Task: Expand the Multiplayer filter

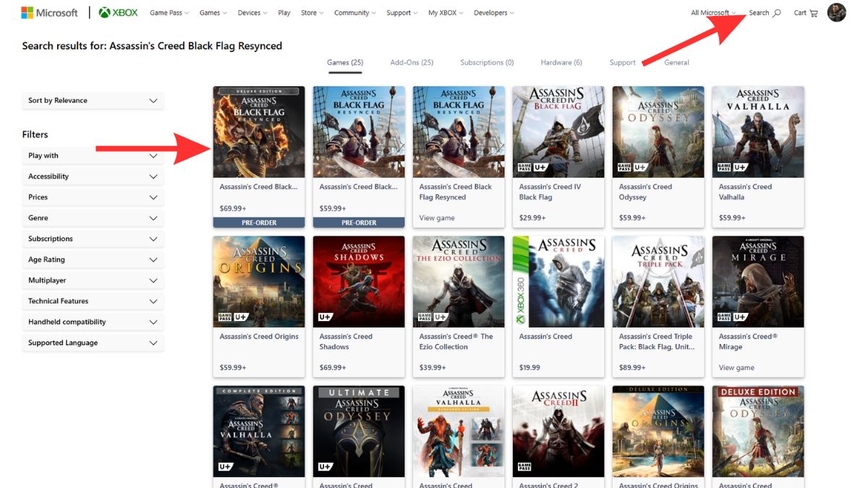Action: 93,281
